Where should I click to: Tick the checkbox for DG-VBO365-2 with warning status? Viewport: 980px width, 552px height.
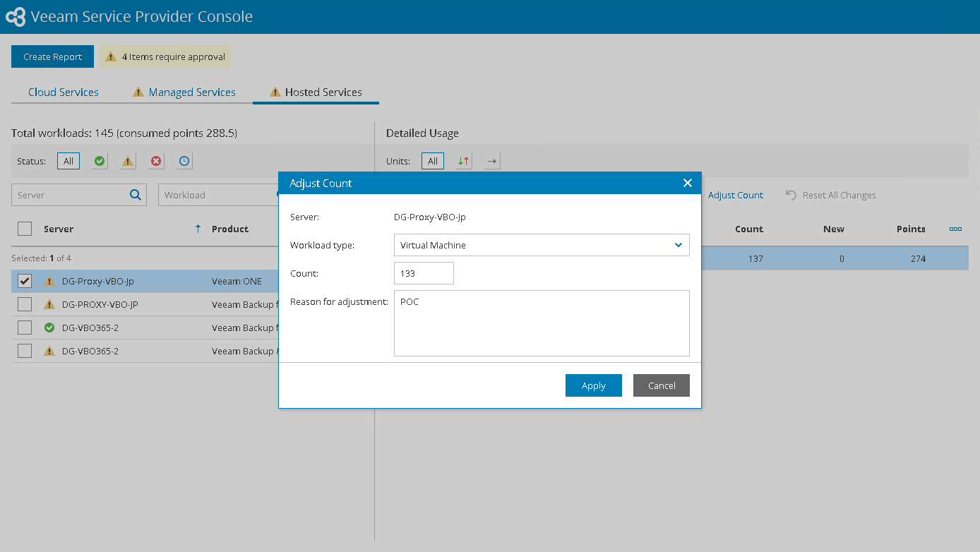click(x=25, y=351)
